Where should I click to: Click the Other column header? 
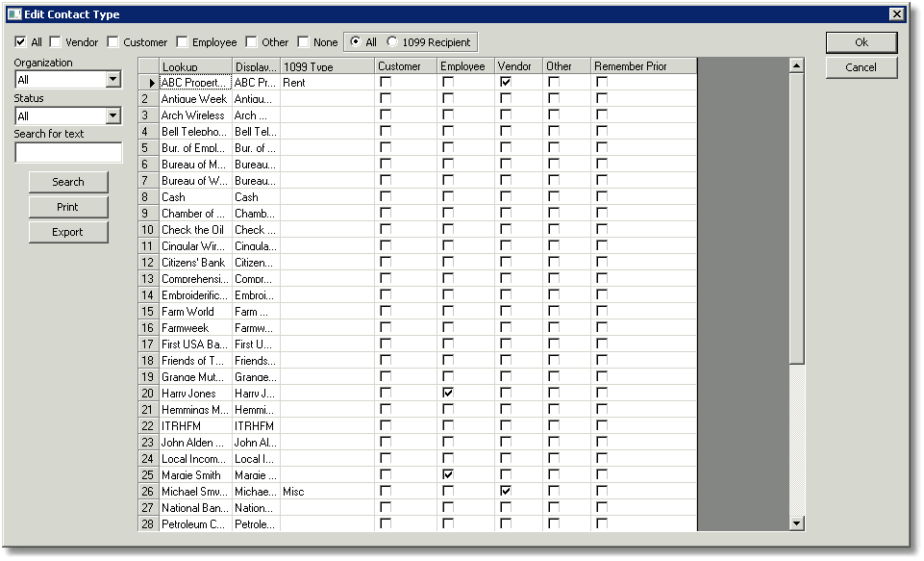point(567,66)
